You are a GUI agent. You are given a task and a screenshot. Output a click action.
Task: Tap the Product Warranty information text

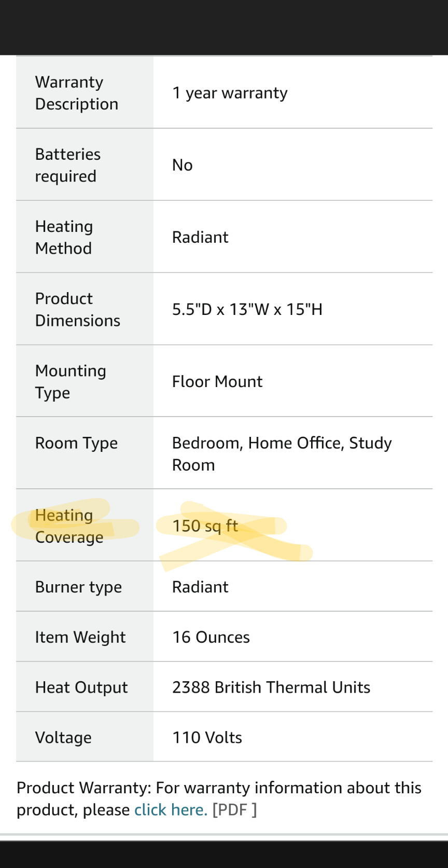(219, 799)
